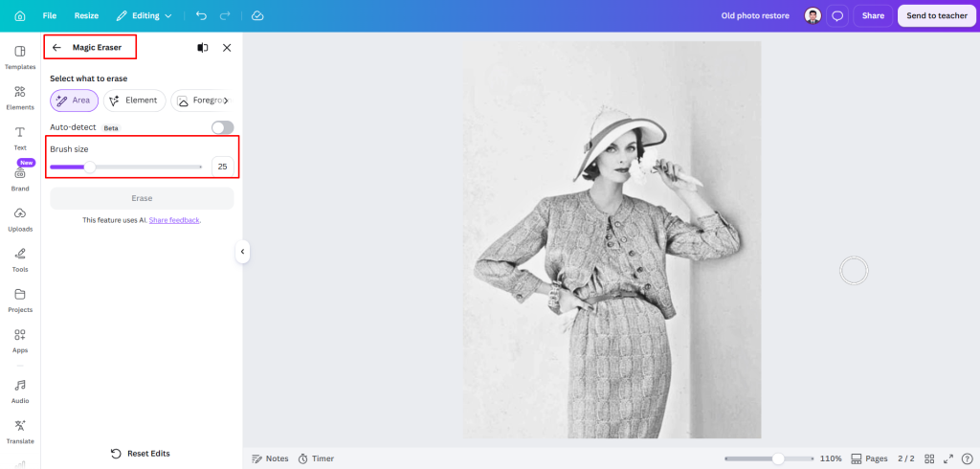Click the brush size value field
The image size is (980, 469).
[x=222, y=167]
